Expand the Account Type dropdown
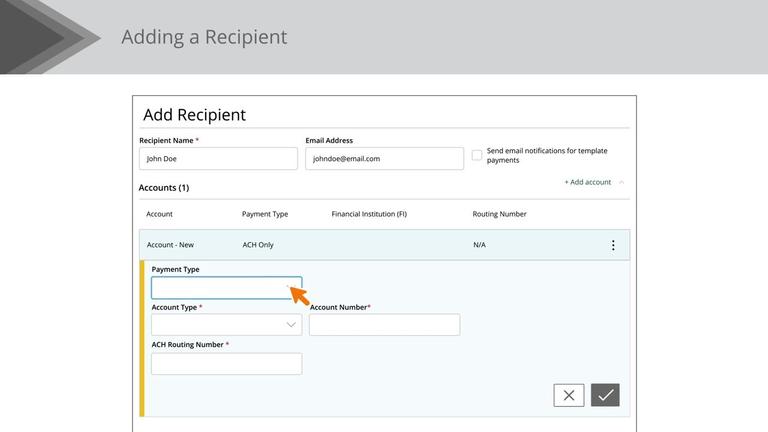Screen dimensions: 768x432 click(226, 325)
